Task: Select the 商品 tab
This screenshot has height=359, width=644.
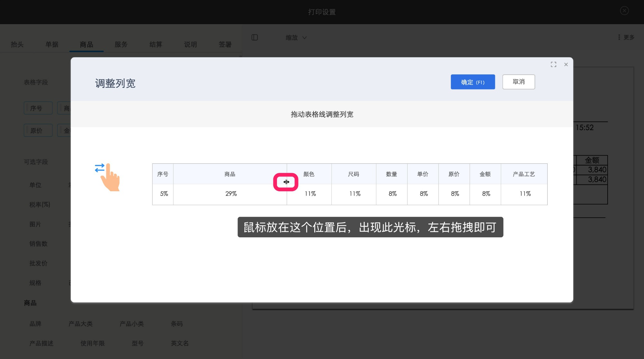Action: click(87, 44)
